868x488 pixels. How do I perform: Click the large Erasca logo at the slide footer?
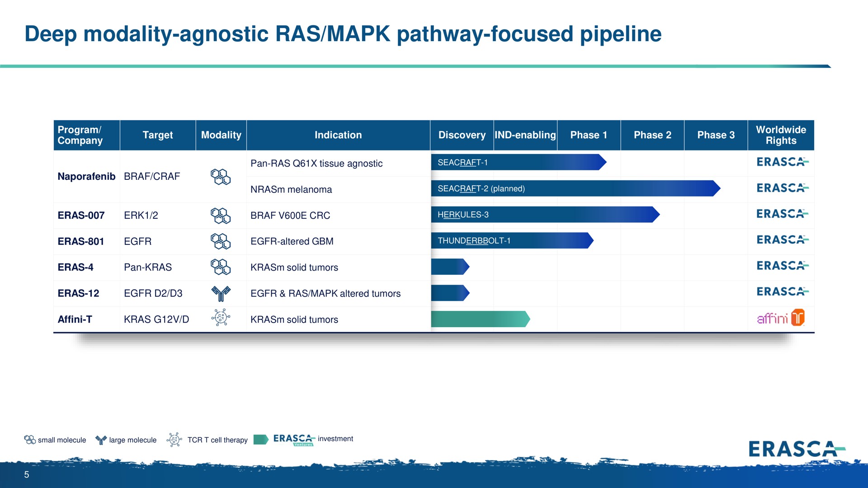tap(797, 449)
